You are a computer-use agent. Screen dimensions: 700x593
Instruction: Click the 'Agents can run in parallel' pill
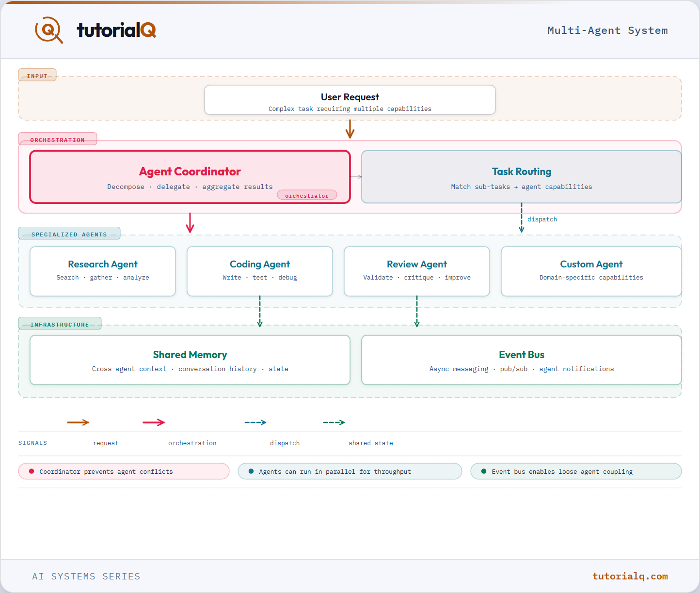tap(350, 471)
